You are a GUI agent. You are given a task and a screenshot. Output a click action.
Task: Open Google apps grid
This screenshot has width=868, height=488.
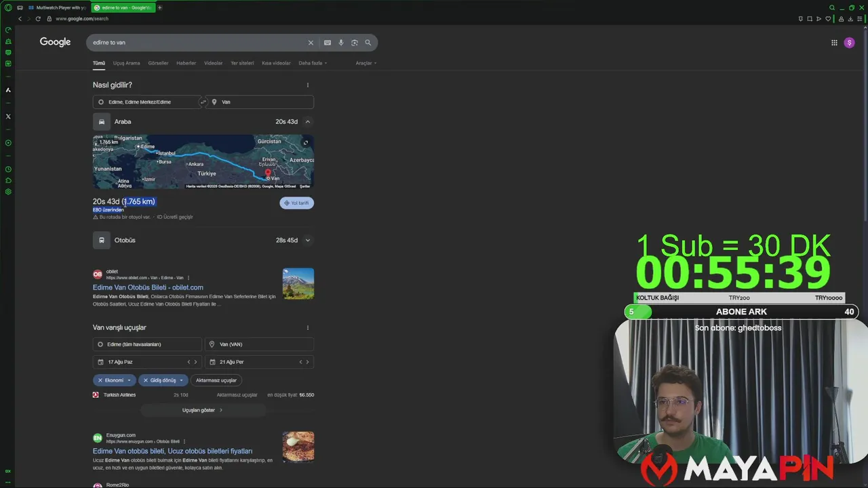coord(834,43)
